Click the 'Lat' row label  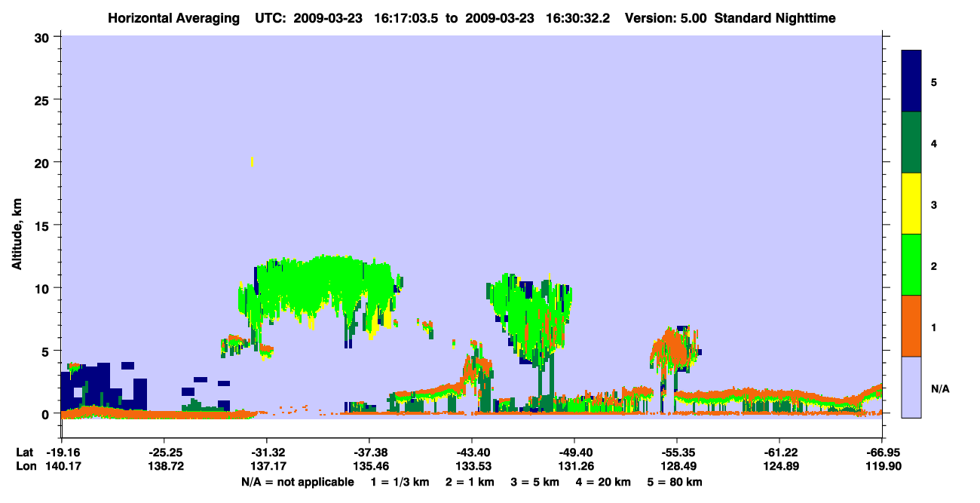point(24,452)
